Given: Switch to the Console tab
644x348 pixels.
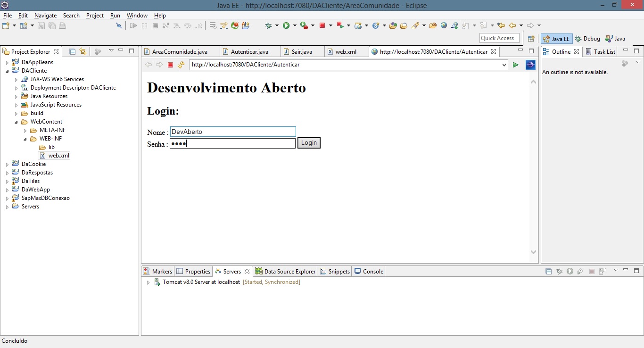Looking at the screenshot, I should (369, 271).
